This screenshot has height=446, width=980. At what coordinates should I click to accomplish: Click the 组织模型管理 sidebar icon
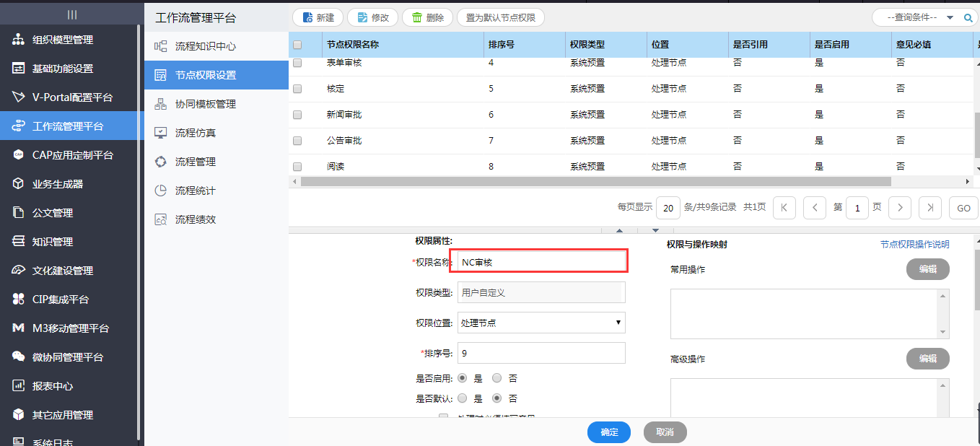click(x=18, y=40)
